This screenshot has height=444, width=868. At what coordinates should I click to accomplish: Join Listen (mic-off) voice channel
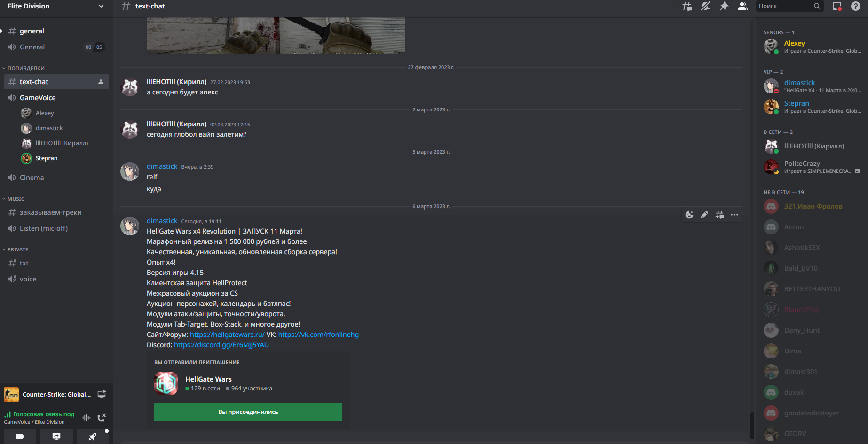56,228
